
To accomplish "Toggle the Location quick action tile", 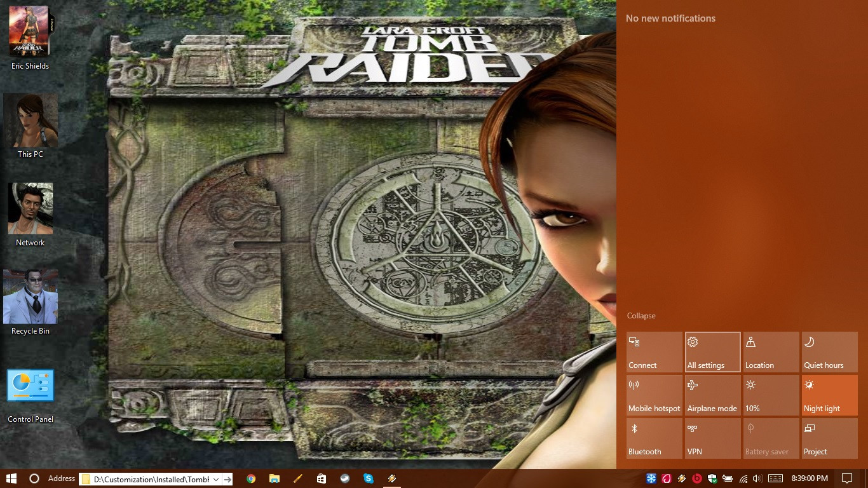I will [x=771, y=352].
